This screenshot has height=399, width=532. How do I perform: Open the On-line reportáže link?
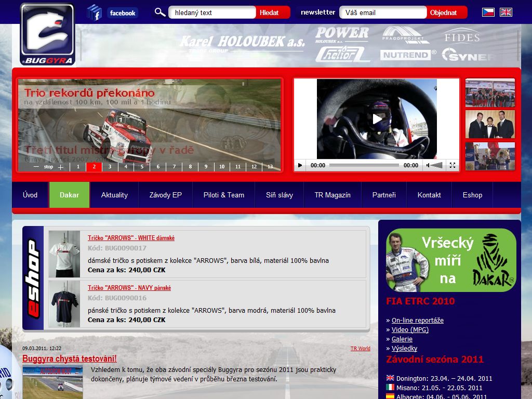click(x=418, y=320)
